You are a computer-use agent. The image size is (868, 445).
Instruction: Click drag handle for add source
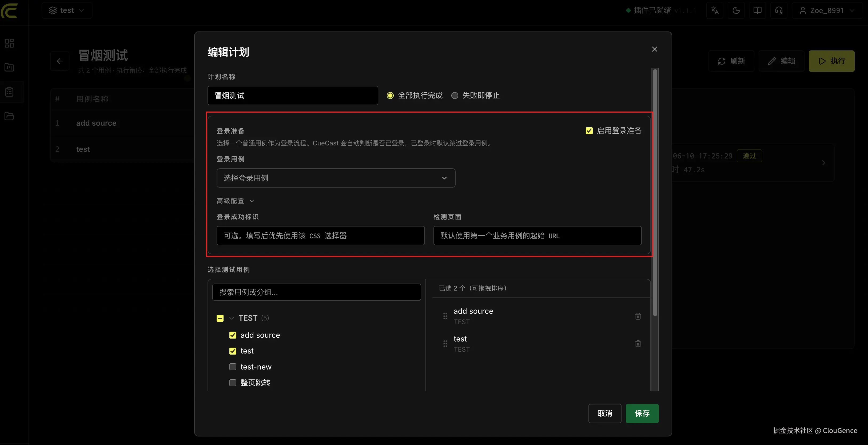pyautogui.click(x=445, y=316)
